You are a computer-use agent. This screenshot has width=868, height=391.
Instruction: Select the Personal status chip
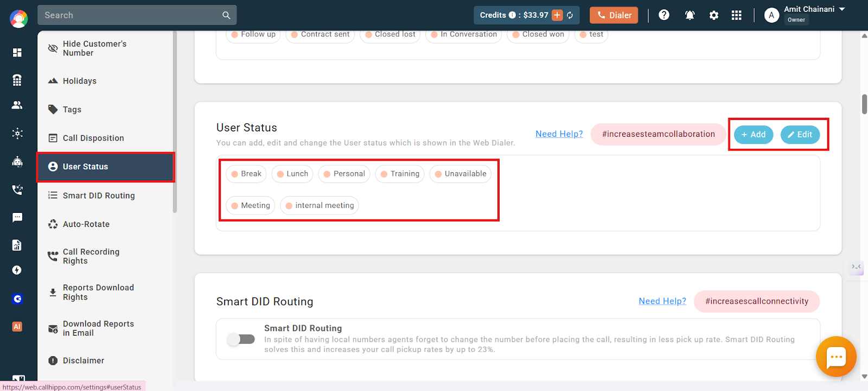[344, 174]
